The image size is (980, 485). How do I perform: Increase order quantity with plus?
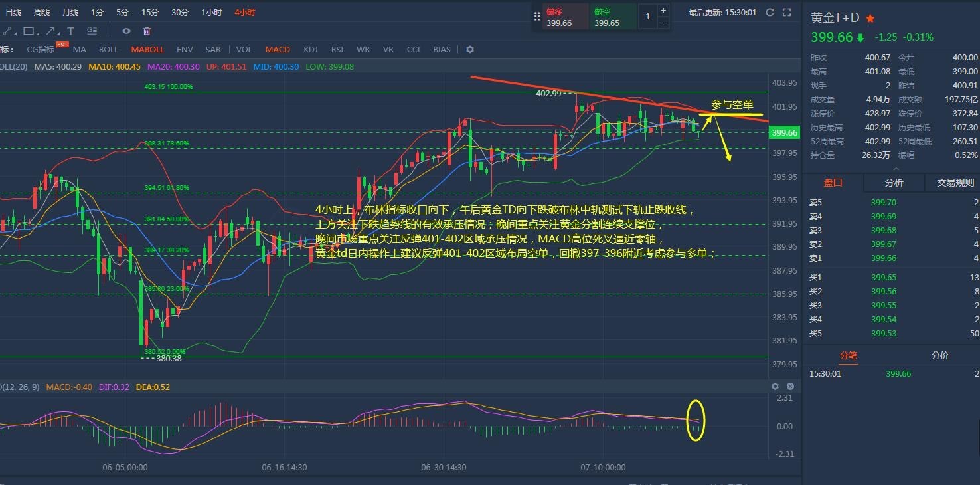tap(663, 10)
